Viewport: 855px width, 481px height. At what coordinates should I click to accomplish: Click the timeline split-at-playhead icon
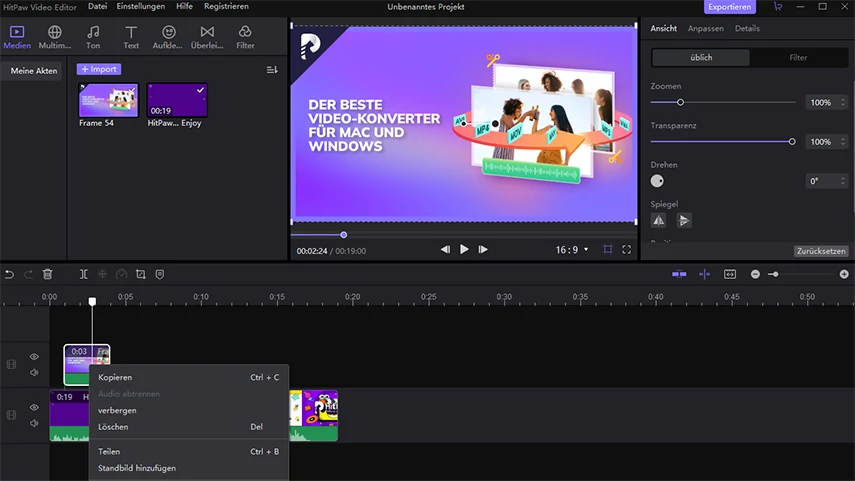(x=705, y=274)
